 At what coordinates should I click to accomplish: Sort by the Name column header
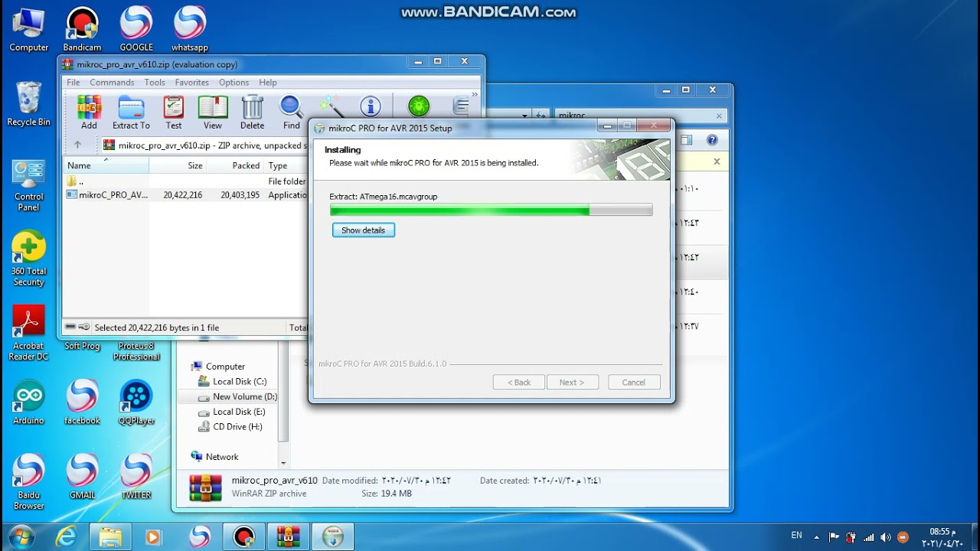(106, 165)
